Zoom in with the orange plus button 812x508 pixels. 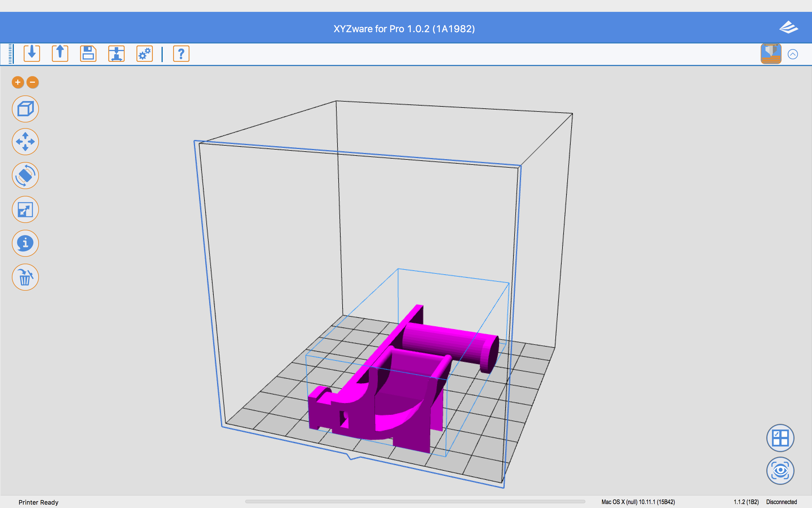pyautogui.click(x=18, y=82)
